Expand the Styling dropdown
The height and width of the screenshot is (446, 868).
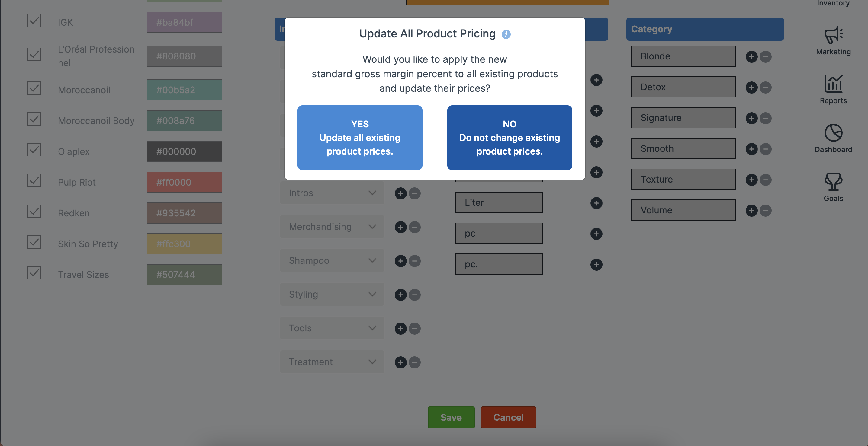(332, 295)
